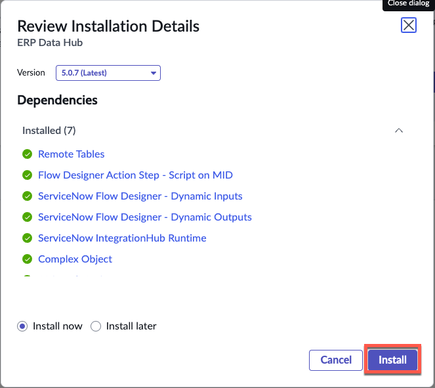
Task: Open the Version dropdown showing 5.0.7 (Latest)
Action: pyautogui.click(x=108, y=73)
